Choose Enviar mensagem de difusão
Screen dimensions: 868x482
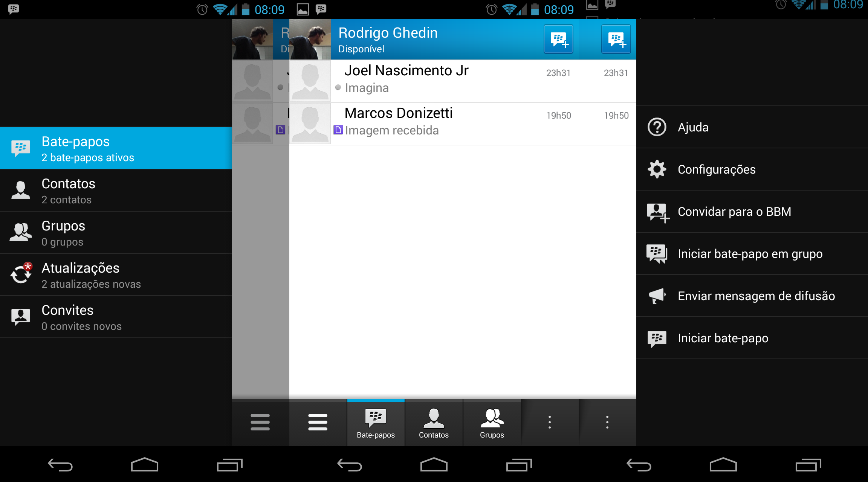pos(756,296)
